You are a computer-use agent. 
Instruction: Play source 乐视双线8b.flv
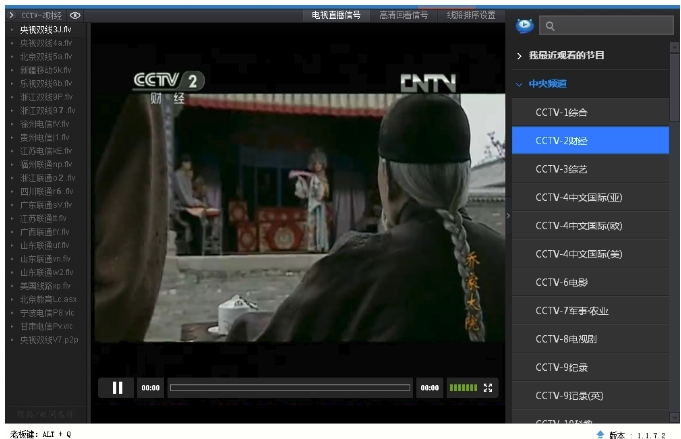click(46, 83)
